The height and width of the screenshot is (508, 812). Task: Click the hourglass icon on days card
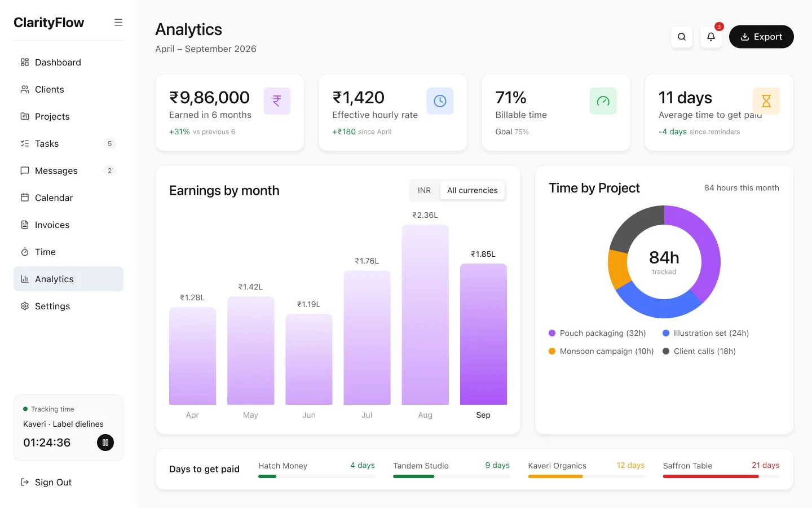click(766, 101)
